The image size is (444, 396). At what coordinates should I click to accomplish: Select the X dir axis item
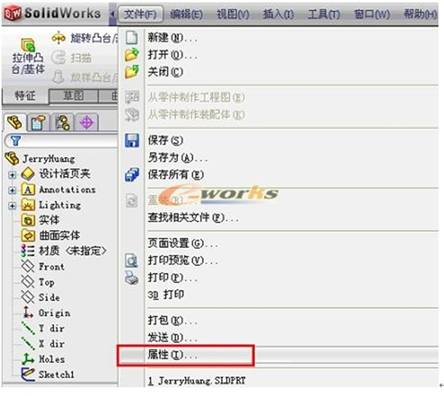point(43,343)
